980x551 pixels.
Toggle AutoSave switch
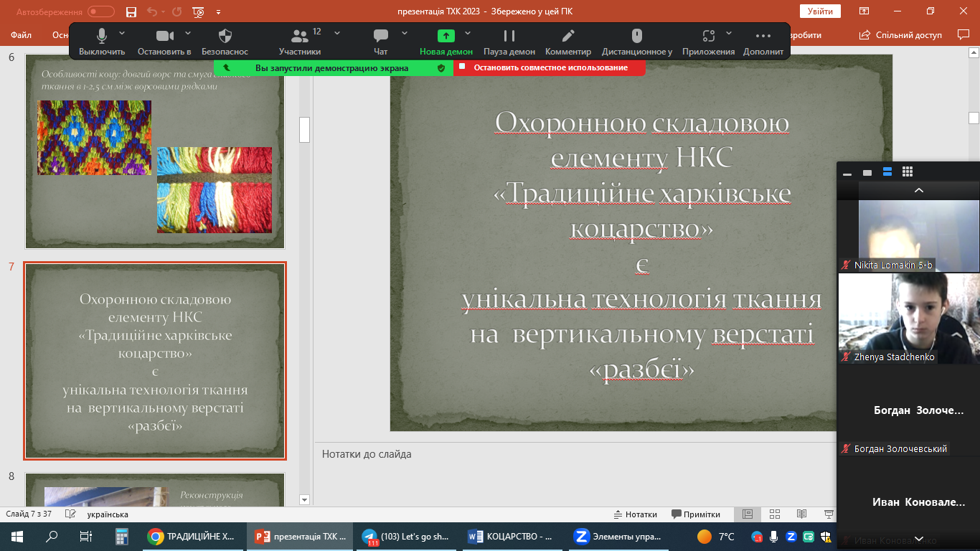(101, 11)
